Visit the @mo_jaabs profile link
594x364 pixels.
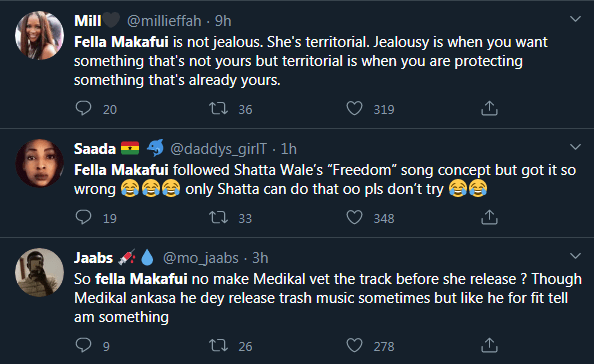[201, 258]
